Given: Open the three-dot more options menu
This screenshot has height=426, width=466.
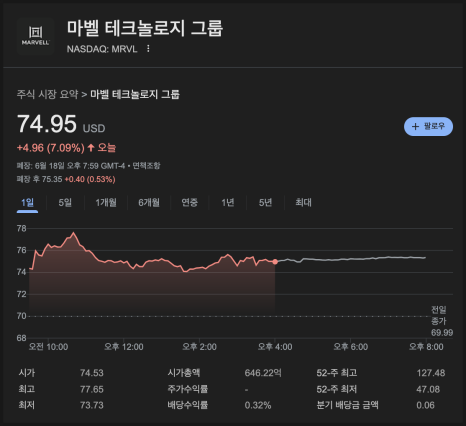Looking at the screenshot, I should click(x=148, y=49).
